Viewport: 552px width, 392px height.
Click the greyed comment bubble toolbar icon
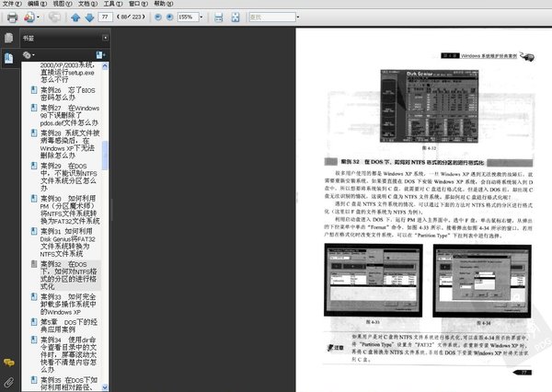54,17
